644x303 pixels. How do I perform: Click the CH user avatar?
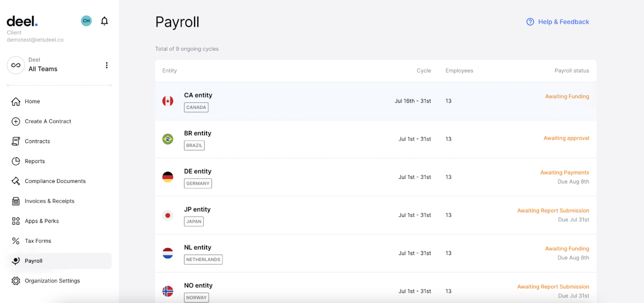point(86,20)
